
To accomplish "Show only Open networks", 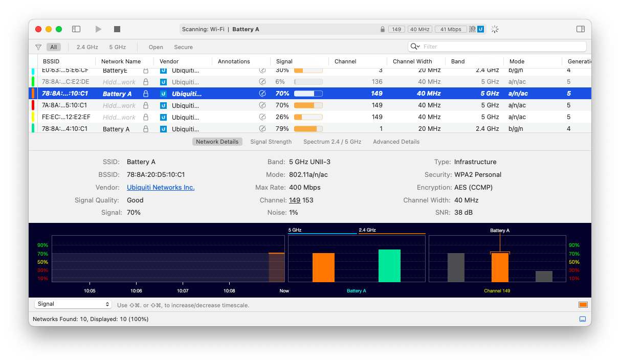I will 156,47.
